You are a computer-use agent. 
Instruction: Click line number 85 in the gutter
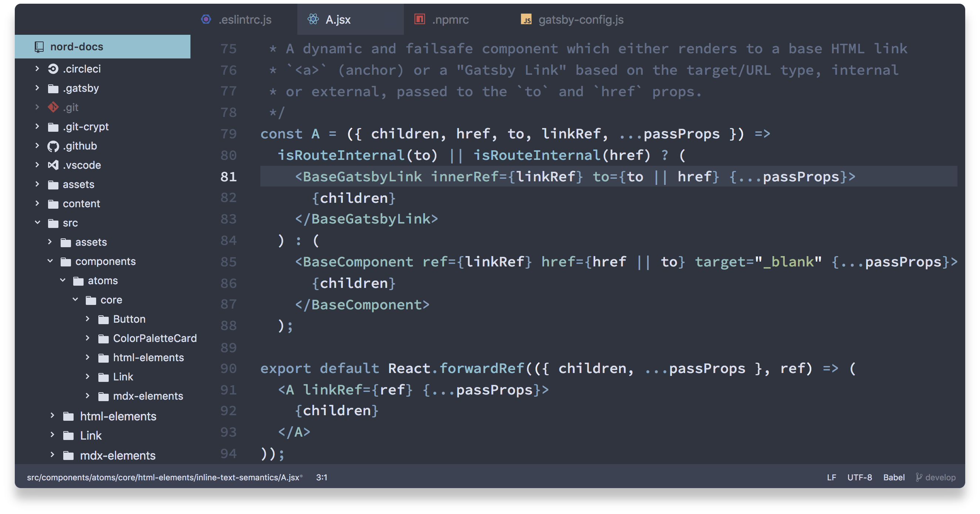point(228,262)
